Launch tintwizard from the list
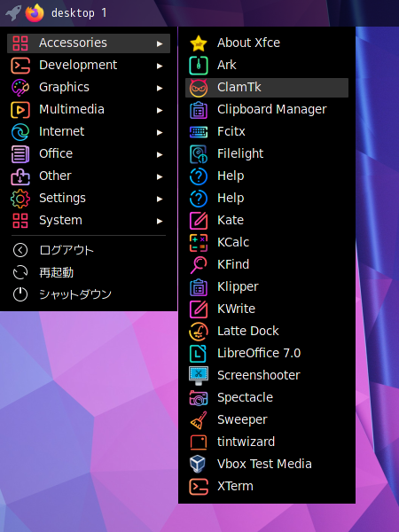The image size is (399, 532). click(267, 442)
